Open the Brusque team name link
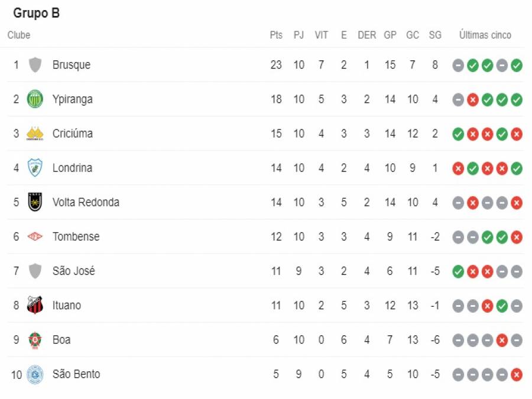 72,65
